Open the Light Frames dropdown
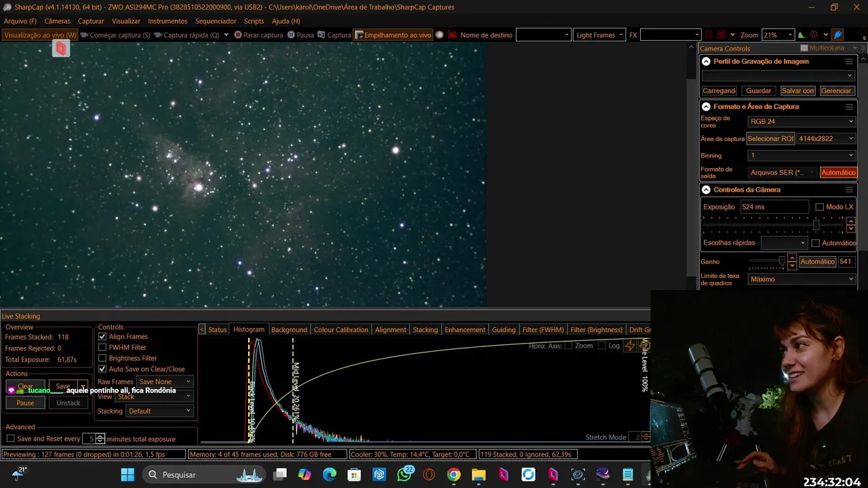The height and width of the screenshot is (488, 868). 599,35
